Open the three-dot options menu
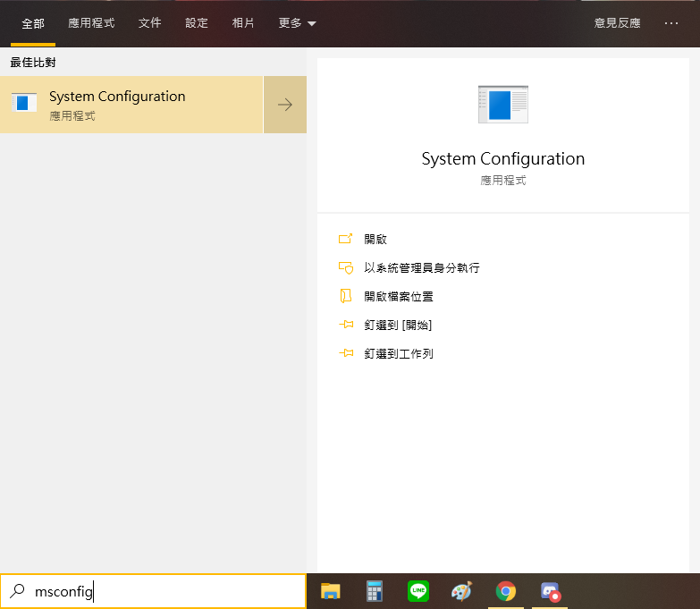 click(671, 22)
